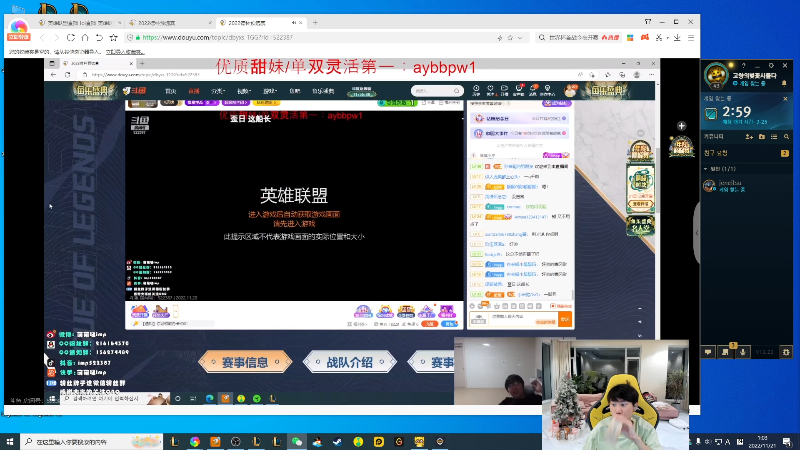Screen dimensions: 800x450
Task: Click the taskbar clock and date
Action: pos(763,442)
